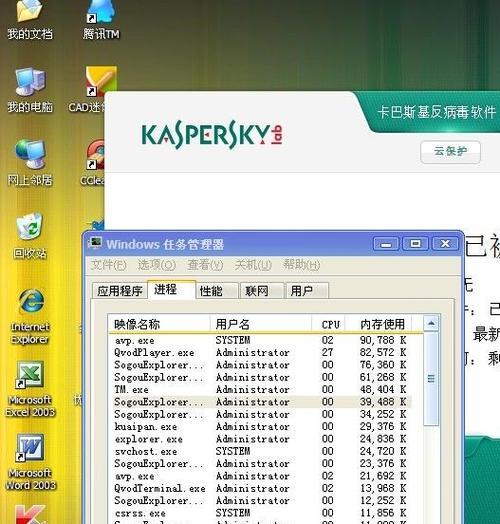Select avp.exe Administrator process row
This screenshot has width=500, height=524.
(x=261, y=476)
